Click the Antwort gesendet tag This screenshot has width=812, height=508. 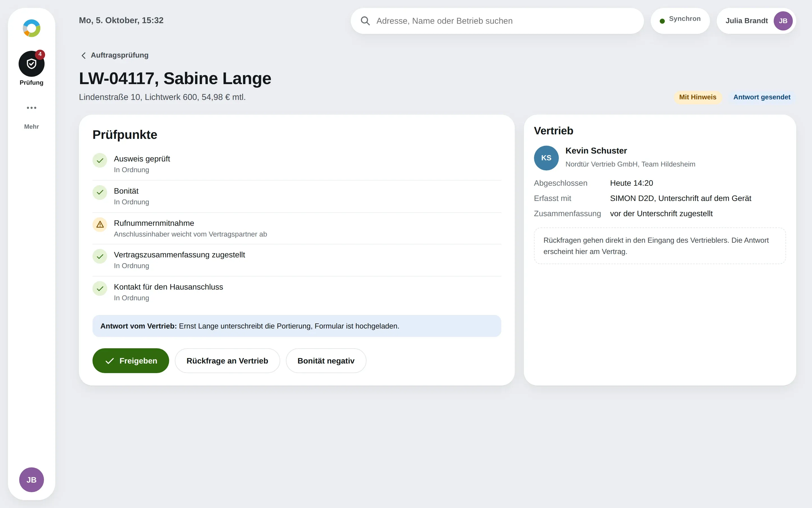point(762,97)
